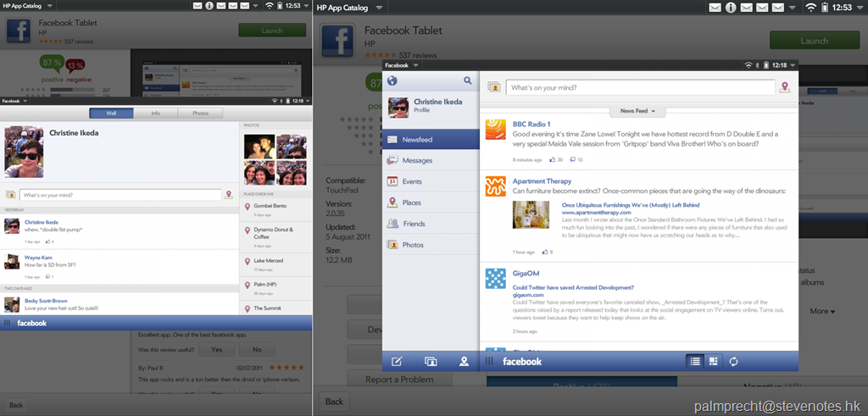
Task: Open Places in the Facebook sidebar
Action: [x=431, y=202]
